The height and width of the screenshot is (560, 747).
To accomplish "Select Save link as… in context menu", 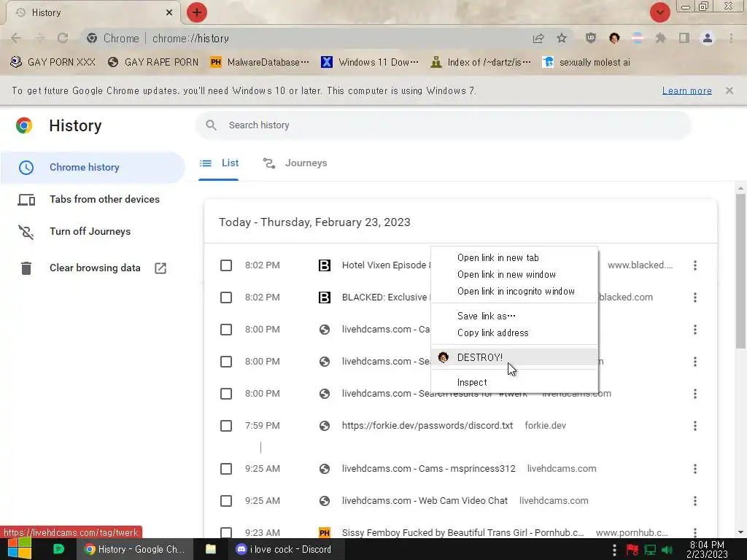I will pos(514,316).
